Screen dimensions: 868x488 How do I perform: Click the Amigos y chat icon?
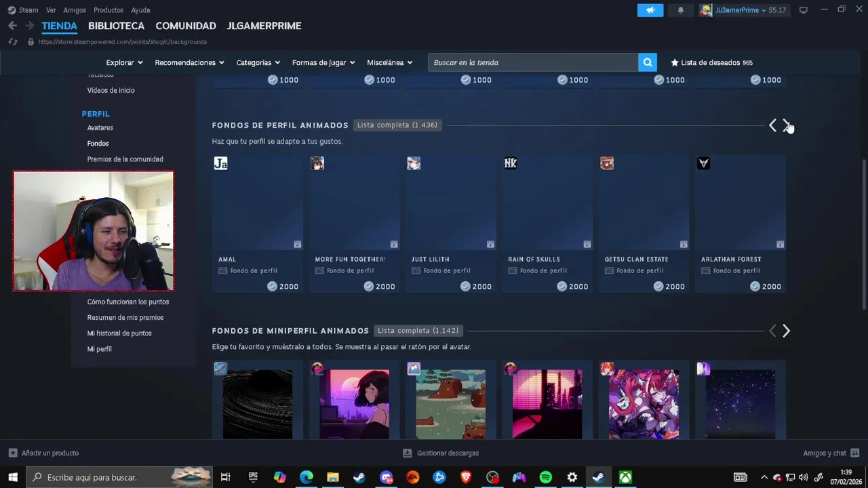tap(855, 453)
